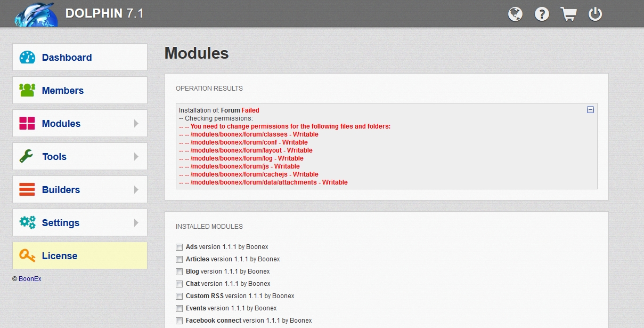Log out using the power icon
The width and height of the screenshot is (644, 328).
[x=595, y=14]
